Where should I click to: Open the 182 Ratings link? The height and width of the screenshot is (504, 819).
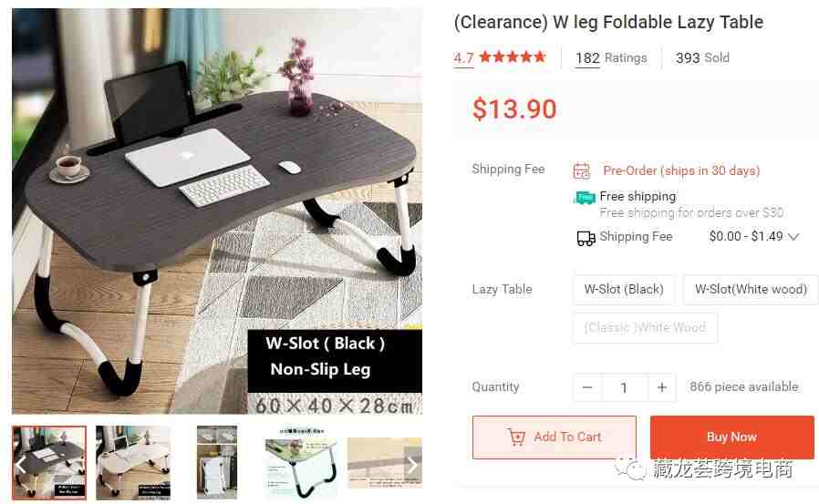pos(611,58)
